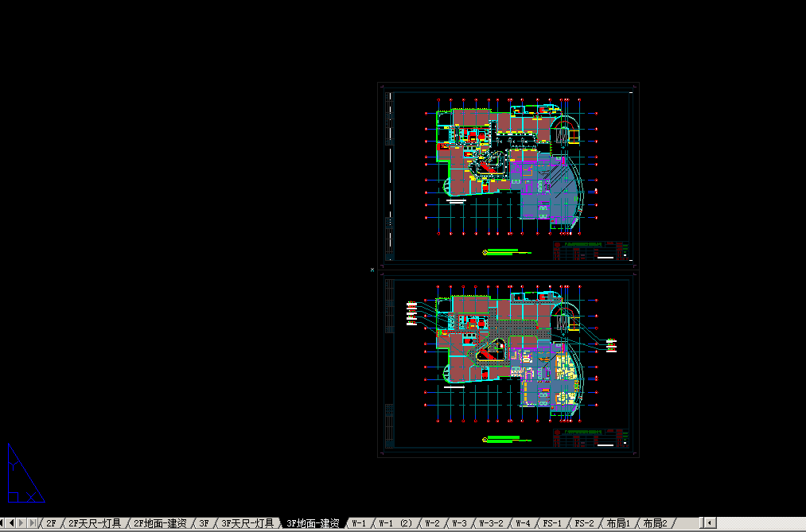Open the FS-1 layout tab
Image resolution: width=806 pixels, height=532 pixels.
pos(552,523)
